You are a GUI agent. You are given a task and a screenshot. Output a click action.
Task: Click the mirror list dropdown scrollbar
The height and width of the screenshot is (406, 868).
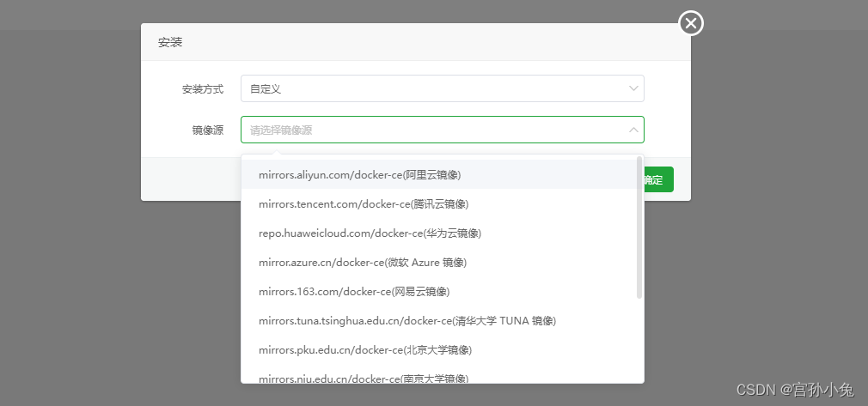tap(639, 227)
